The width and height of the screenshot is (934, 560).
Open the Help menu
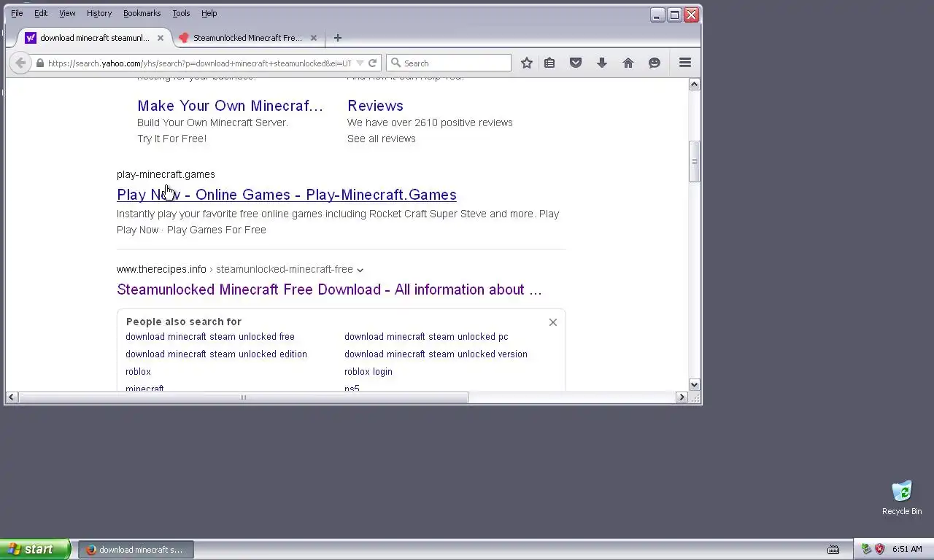[209, 13]
